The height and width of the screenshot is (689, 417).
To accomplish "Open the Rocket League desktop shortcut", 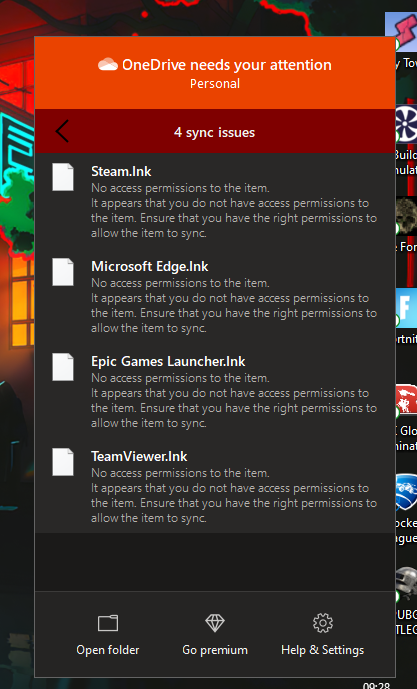I will (x=406, y=508).
